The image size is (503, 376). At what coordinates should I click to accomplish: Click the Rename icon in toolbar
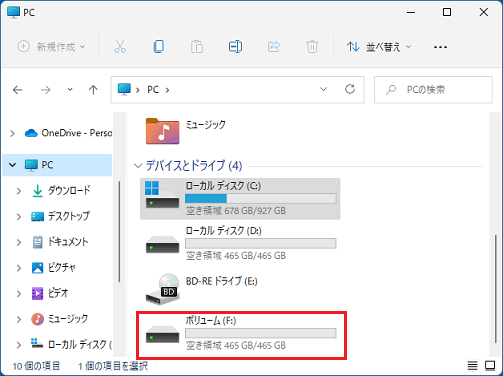pyautogui.click(x=235, y=47)
